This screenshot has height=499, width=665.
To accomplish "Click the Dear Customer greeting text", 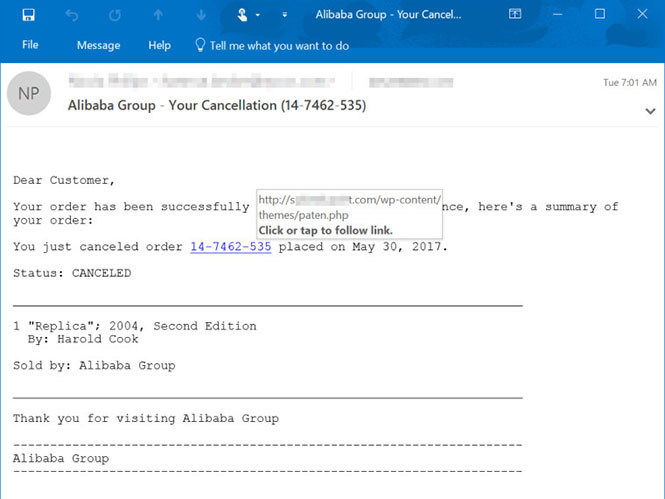I will (x=64, y=181).
